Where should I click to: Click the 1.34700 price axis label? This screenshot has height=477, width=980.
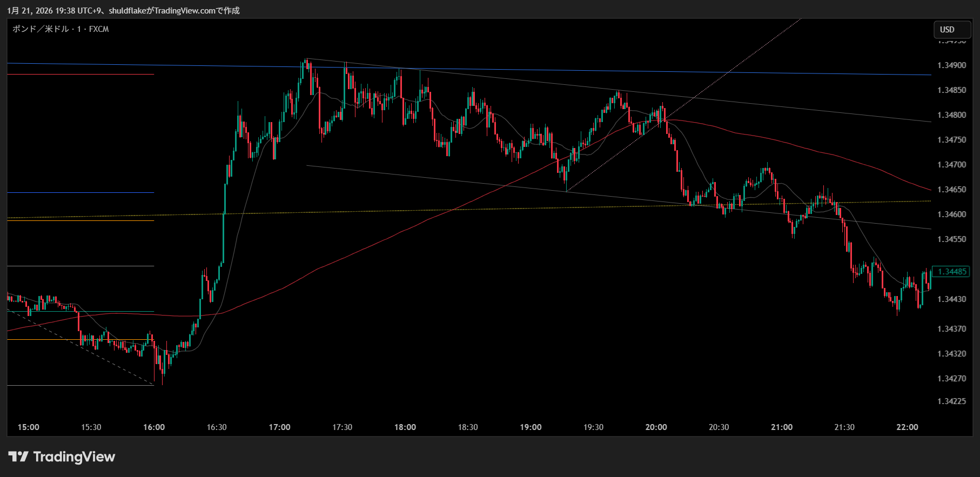coord(951,165)
